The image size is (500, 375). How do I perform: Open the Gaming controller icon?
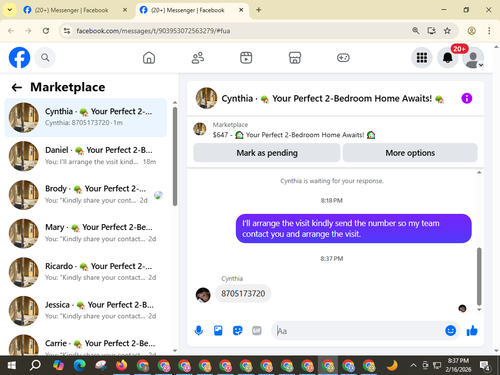343,58
